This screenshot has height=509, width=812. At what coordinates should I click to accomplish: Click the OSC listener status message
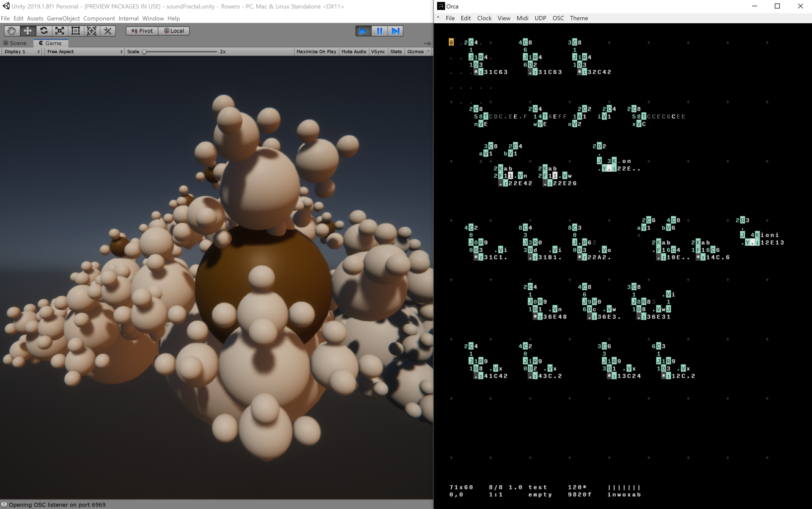pyautogui.click(x=57, y=504)
